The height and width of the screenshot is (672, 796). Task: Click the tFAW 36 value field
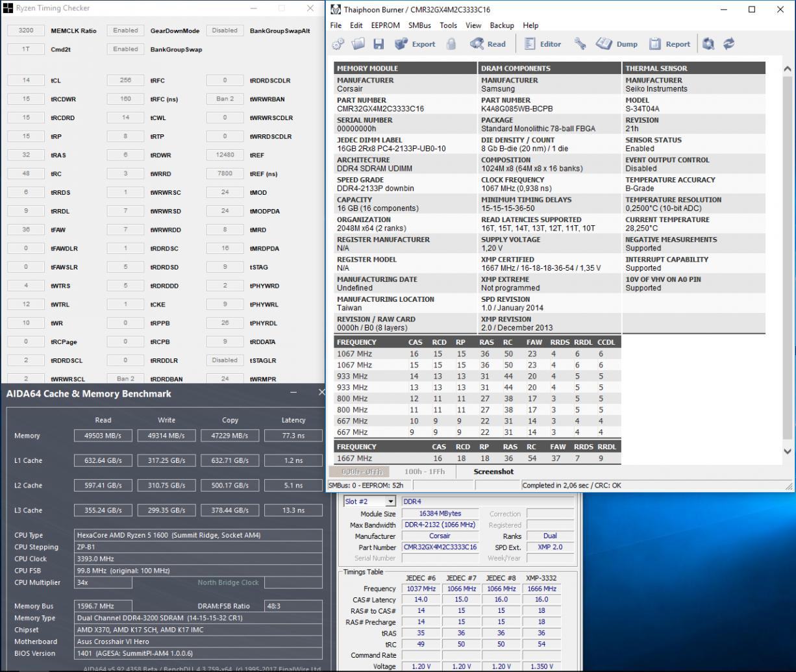27,230
